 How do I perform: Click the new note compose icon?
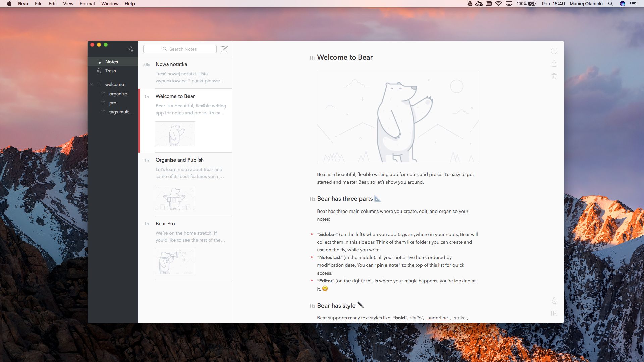click(x=224, y=49)
